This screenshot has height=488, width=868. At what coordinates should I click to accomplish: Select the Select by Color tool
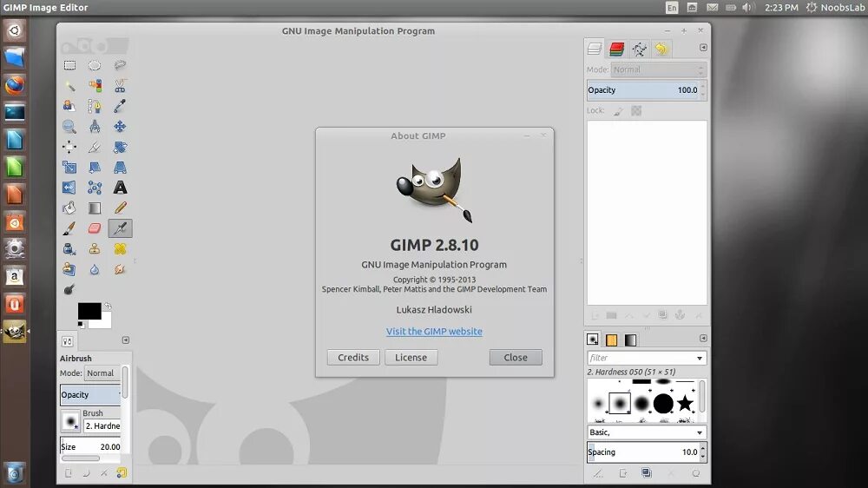tap(95, 86)
